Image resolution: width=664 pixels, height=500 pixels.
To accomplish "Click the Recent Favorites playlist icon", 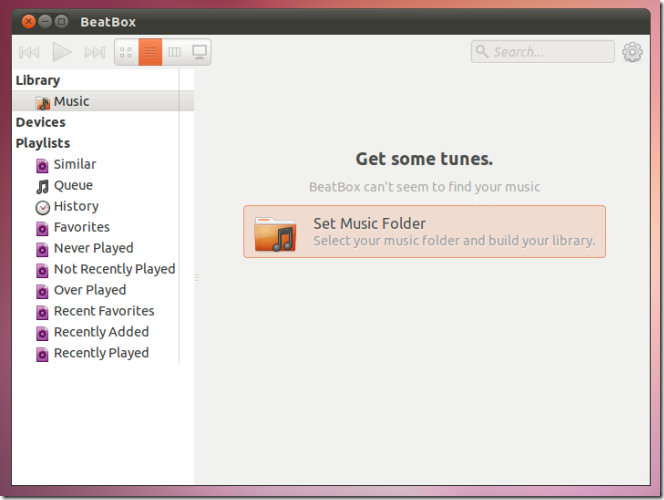I will [42, 312].
